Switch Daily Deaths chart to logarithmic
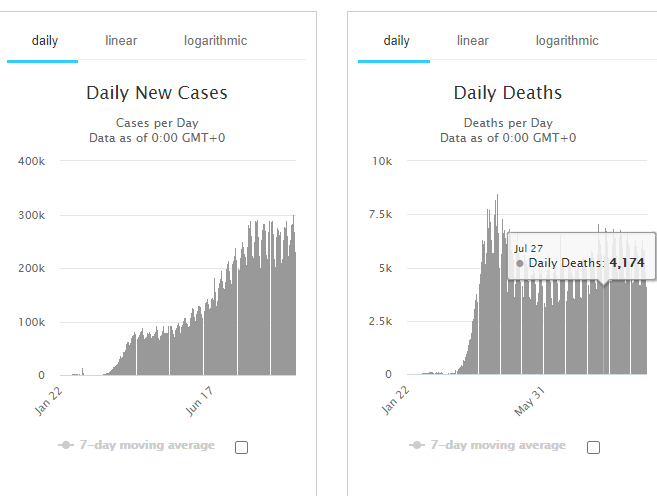657x496 pixels. (x=567, y=41)
